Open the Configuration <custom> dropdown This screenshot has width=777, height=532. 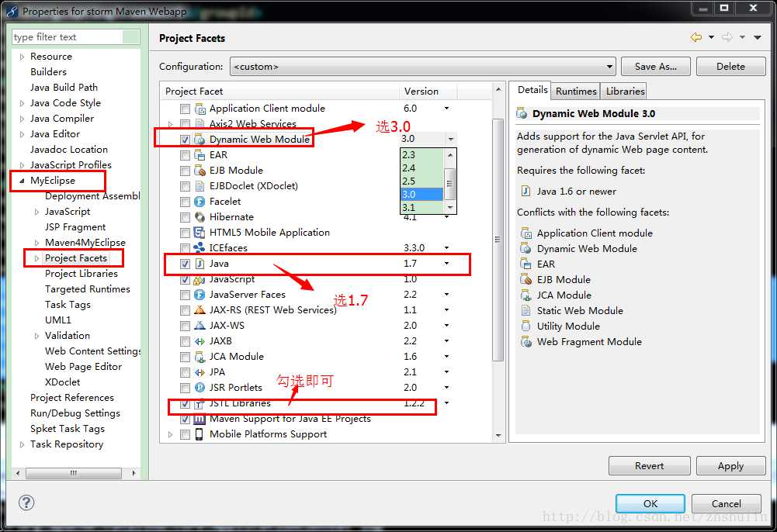click(423, 67)
